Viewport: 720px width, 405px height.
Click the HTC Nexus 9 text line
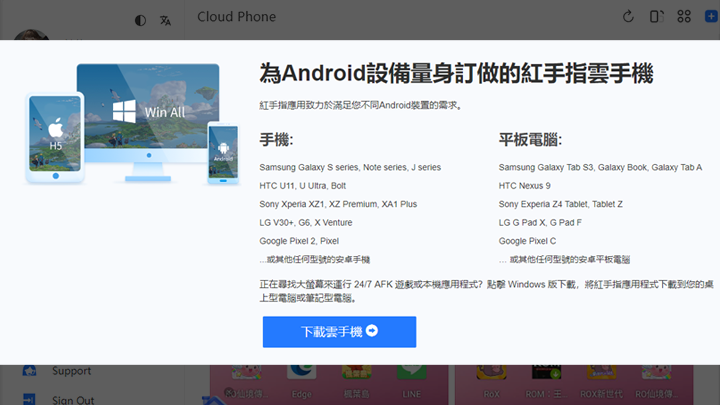point(524,186)
